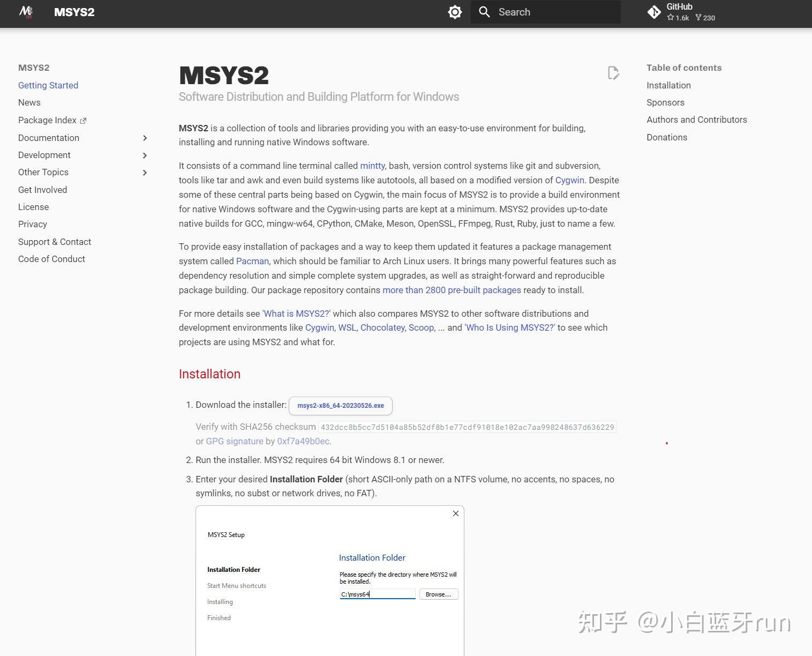Viewport: 812px width, 656px height.
Task: Click the MSYS2 header title text
Action: tap(74, 12)
